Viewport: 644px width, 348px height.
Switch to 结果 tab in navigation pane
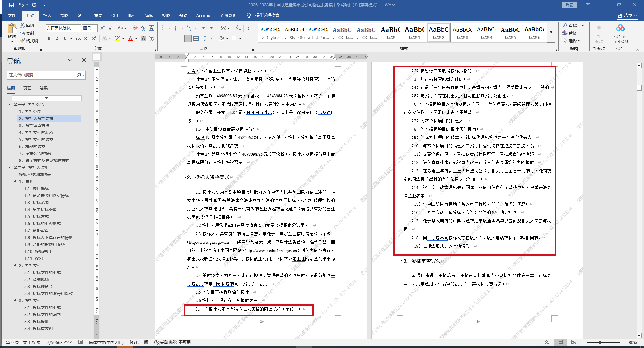tap(44, 88)
